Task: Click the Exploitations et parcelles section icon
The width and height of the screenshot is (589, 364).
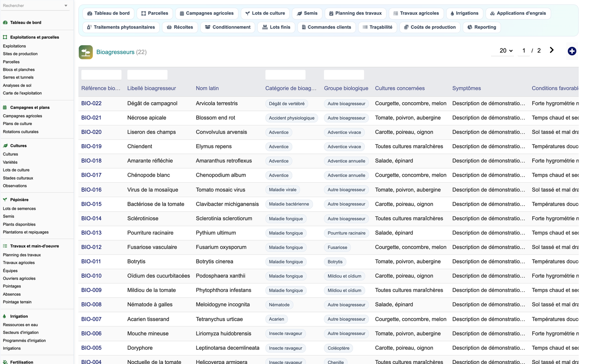Action: coord(5,37)
